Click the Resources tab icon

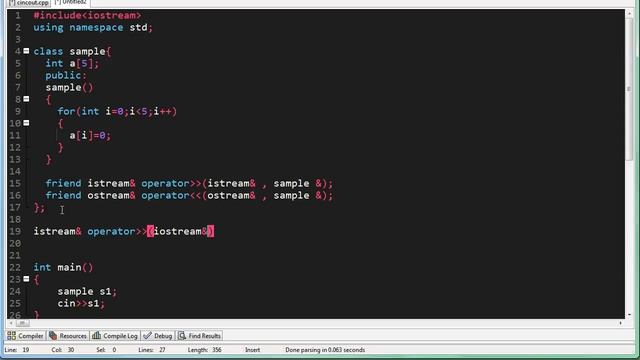[x=53, y=336]
